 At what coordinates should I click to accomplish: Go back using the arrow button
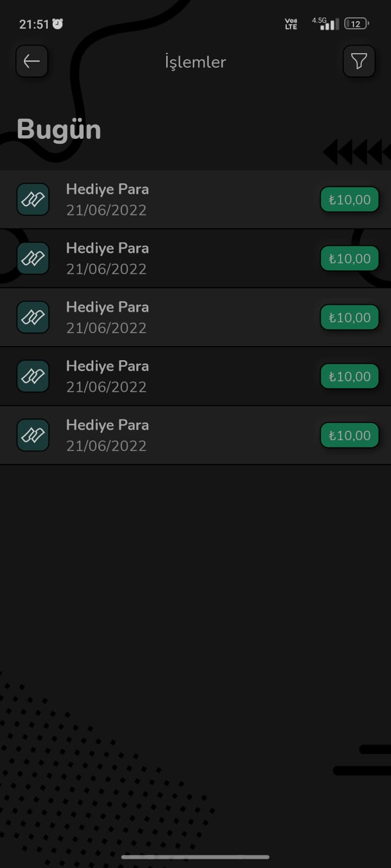[x=32, y=61]
